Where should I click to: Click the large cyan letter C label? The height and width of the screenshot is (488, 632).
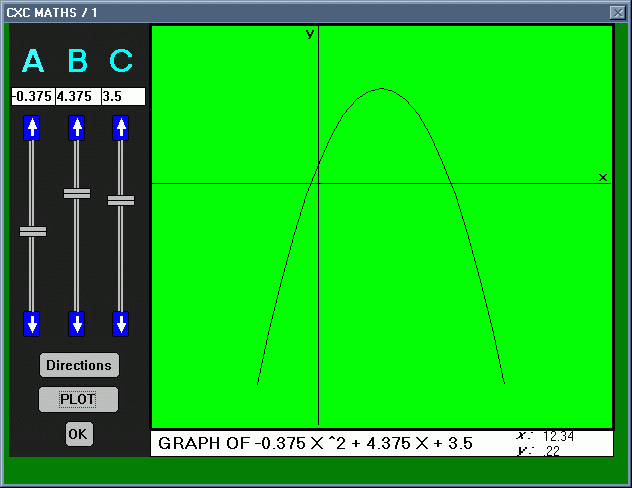[x=121, y=60]
